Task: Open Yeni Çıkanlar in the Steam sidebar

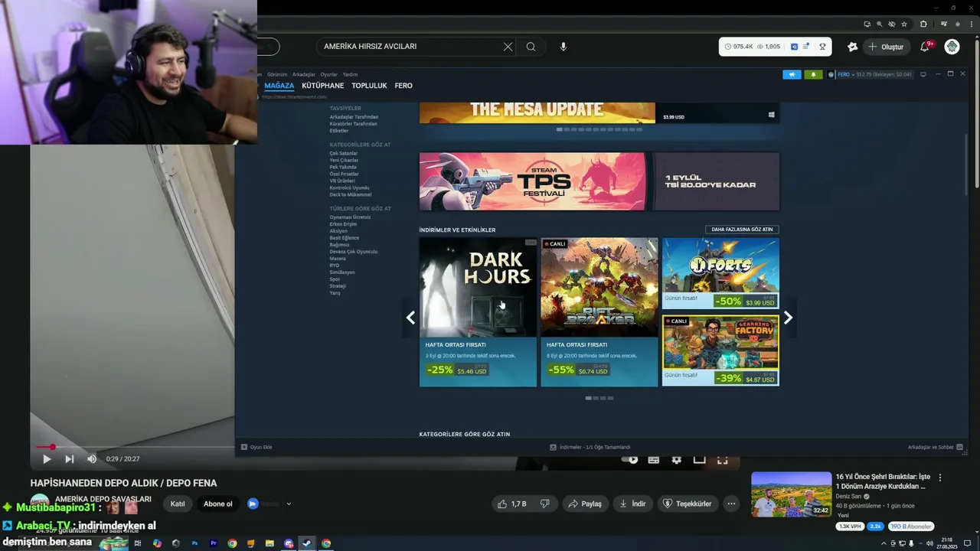Action: coord(344,160)
